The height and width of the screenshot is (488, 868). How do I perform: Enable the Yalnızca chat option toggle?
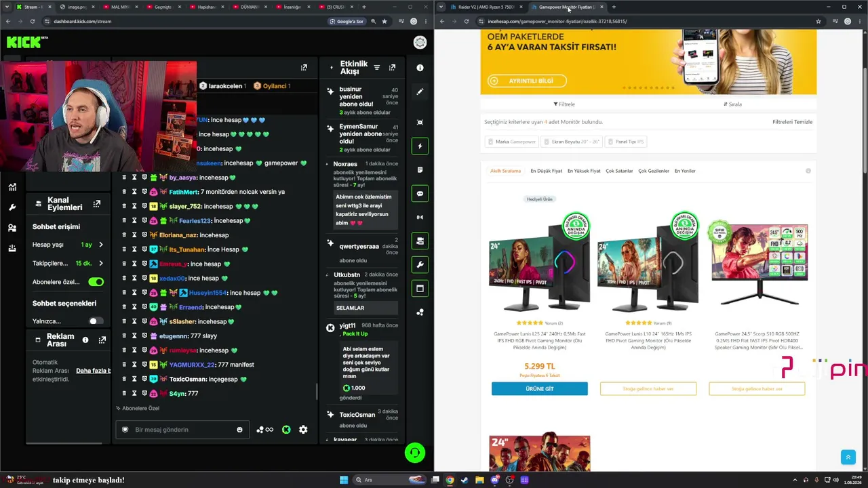pyautogui.click(x=96, y=321)
